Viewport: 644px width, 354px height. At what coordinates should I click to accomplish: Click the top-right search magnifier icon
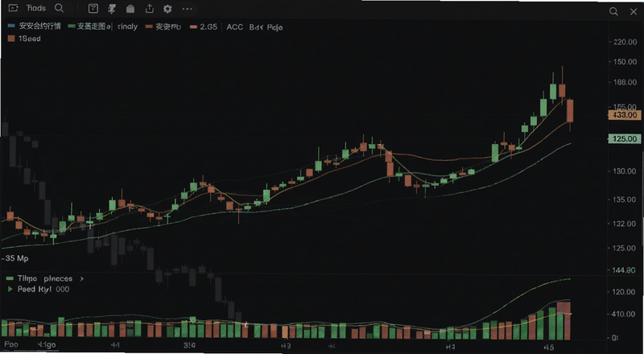pos(613,11)
